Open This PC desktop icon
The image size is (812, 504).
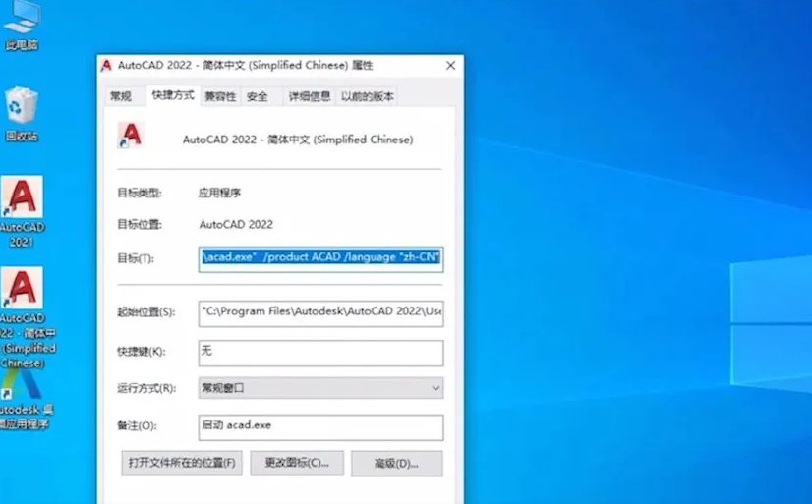point(22,26)
